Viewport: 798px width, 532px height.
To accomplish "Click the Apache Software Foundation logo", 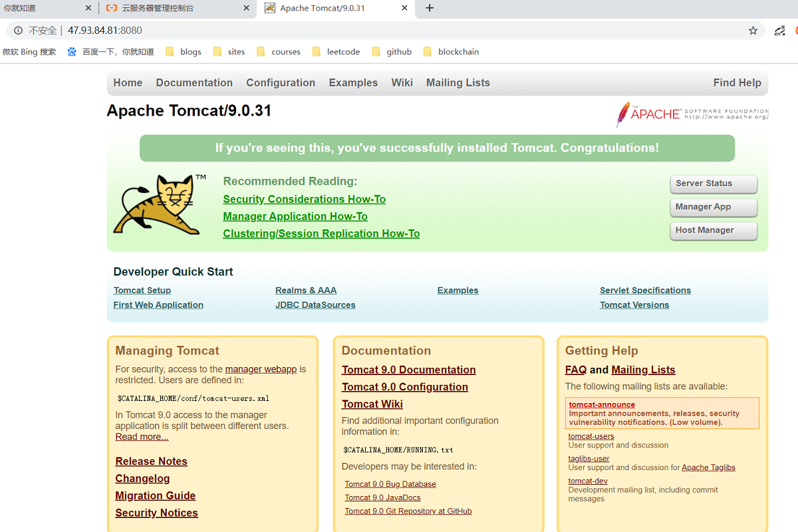I will (692, 114).
